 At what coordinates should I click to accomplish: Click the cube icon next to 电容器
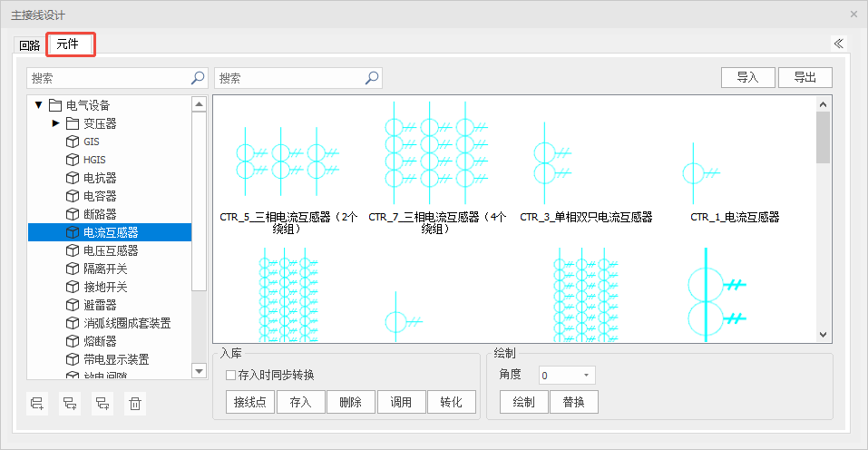click(73, 196)
